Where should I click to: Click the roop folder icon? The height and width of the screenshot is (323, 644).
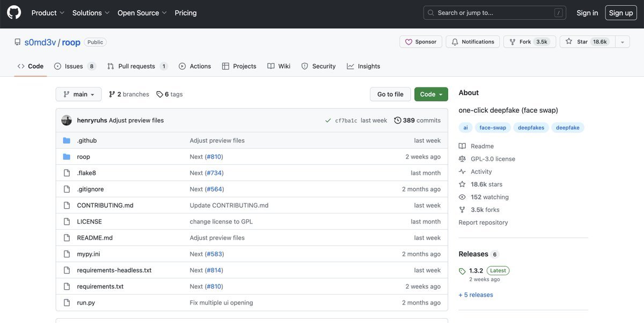[67, 157]
